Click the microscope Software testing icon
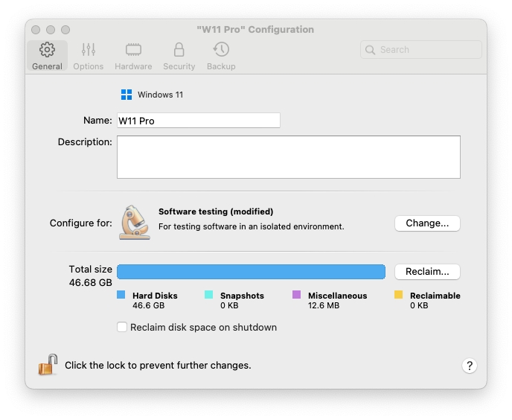 [x=135, y=222]
